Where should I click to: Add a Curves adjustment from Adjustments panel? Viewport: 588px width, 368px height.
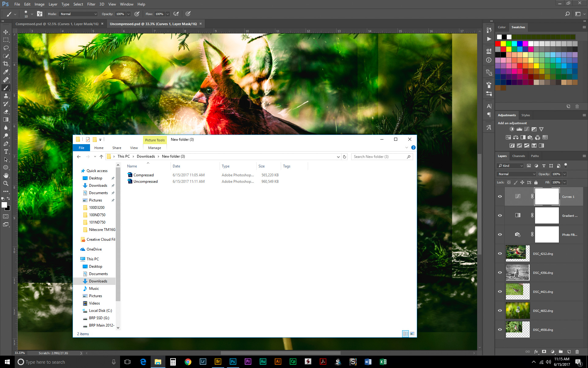pos(527,129)
